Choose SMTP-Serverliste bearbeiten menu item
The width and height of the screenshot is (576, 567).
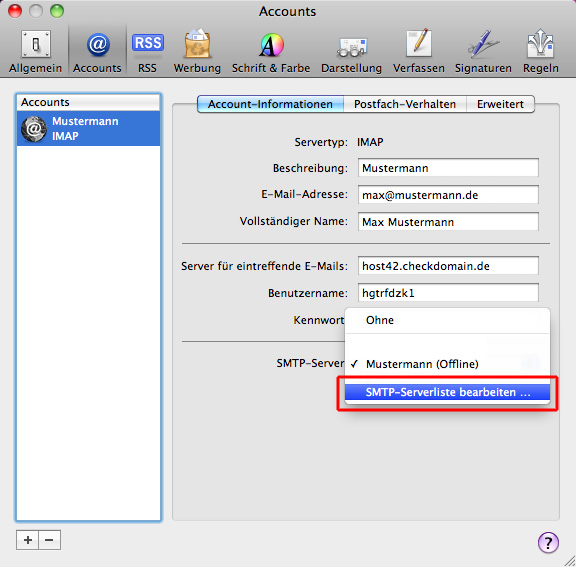[x=447, y=392]
